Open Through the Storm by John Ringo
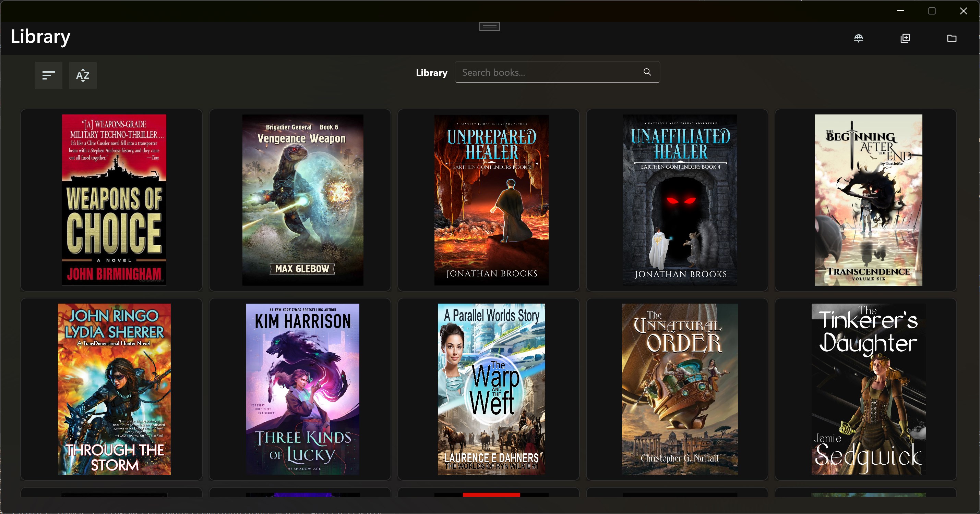Screen dimensions: 980x514 click(x=115, y=389)
